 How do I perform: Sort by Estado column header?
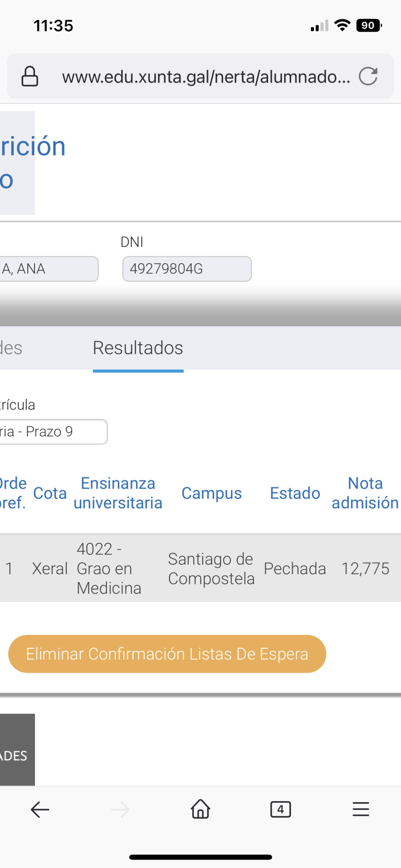point(295,493)
